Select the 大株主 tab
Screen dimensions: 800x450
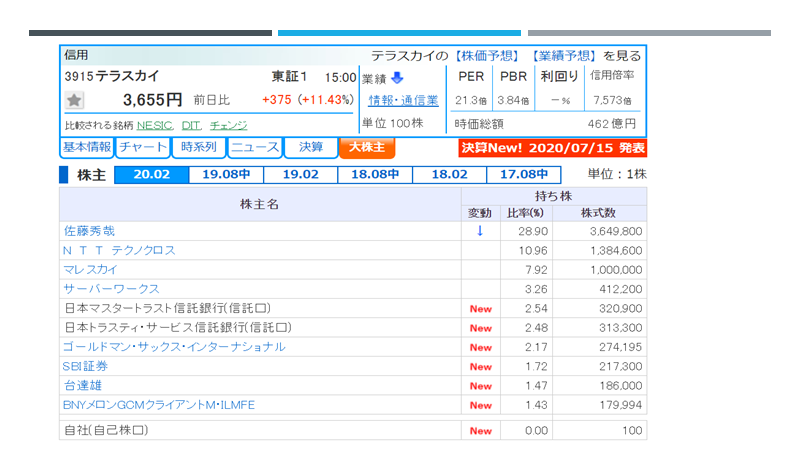tap(367, 147)
